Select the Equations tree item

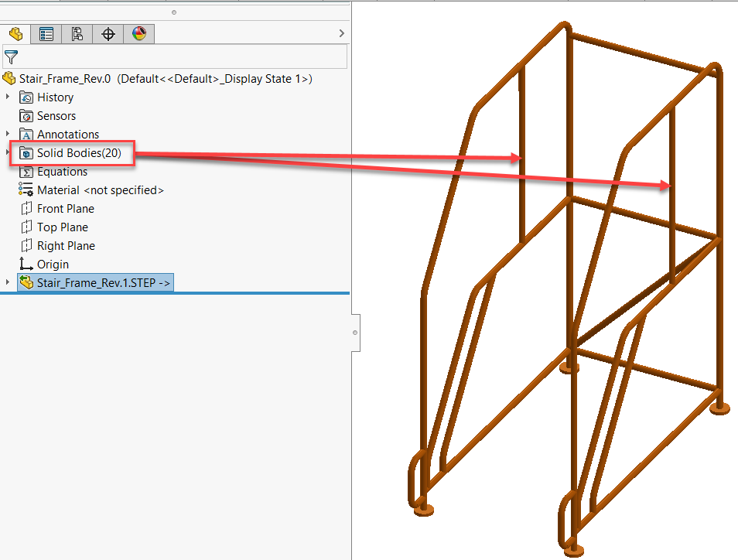[62, 172]
